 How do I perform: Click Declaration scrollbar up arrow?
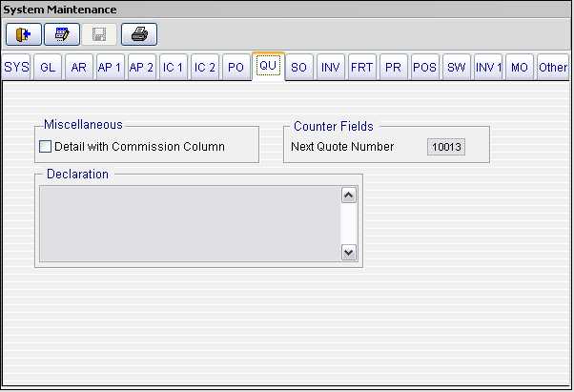coord(349,196)
